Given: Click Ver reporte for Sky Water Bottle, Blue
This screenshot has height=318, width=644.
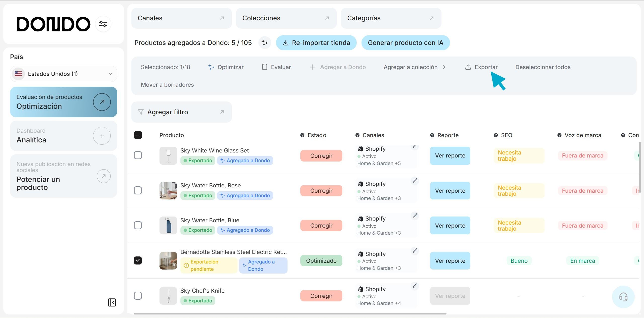Looking at the screenshot, I should [x=450, y=226].
